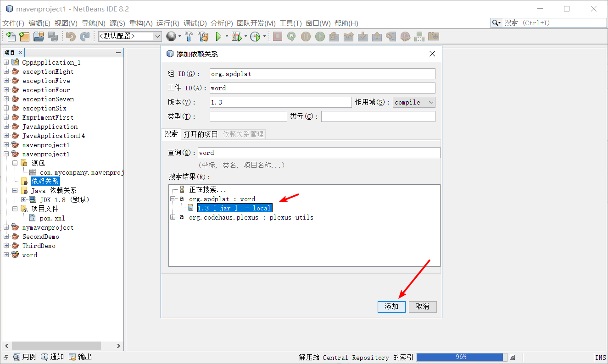Click the 添加 button

click(391, 307)
